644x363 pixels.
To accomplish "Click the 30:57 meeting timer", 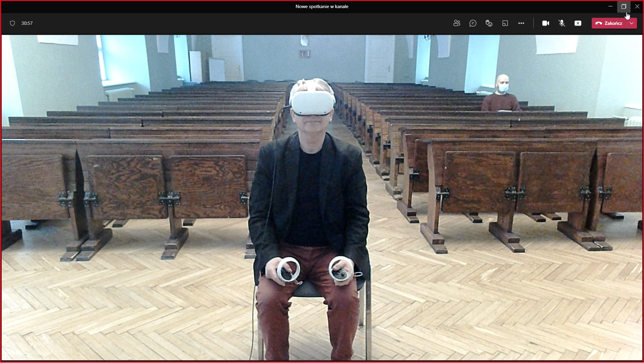I will [x=27, y=23].
